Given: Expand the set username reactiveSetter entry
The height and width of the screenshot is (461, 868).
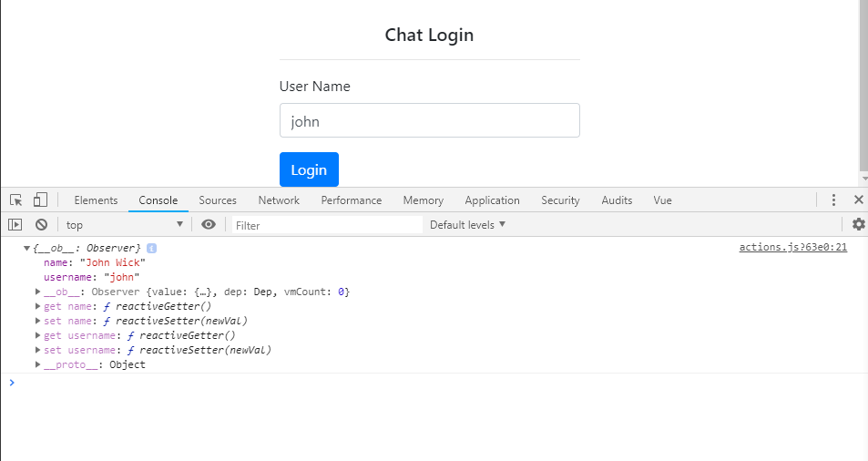Looking at the screenshot, I should [37, 350].
